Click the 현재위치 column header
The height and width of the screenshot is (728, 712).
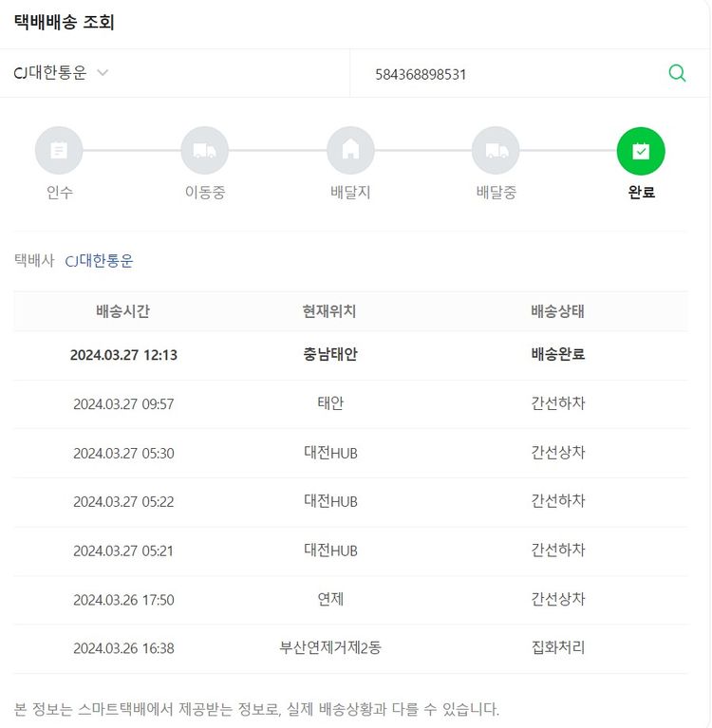tap(330, 311)
